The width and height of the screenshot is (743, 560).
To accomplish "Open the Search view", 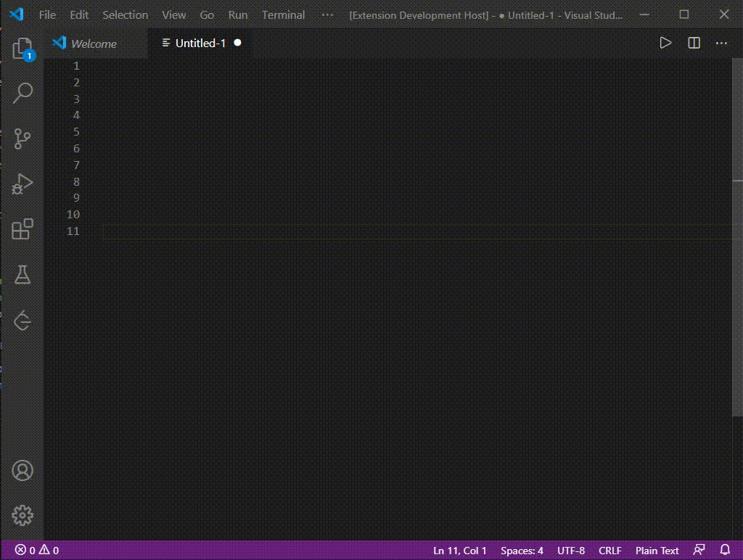I will coord(22,93).
